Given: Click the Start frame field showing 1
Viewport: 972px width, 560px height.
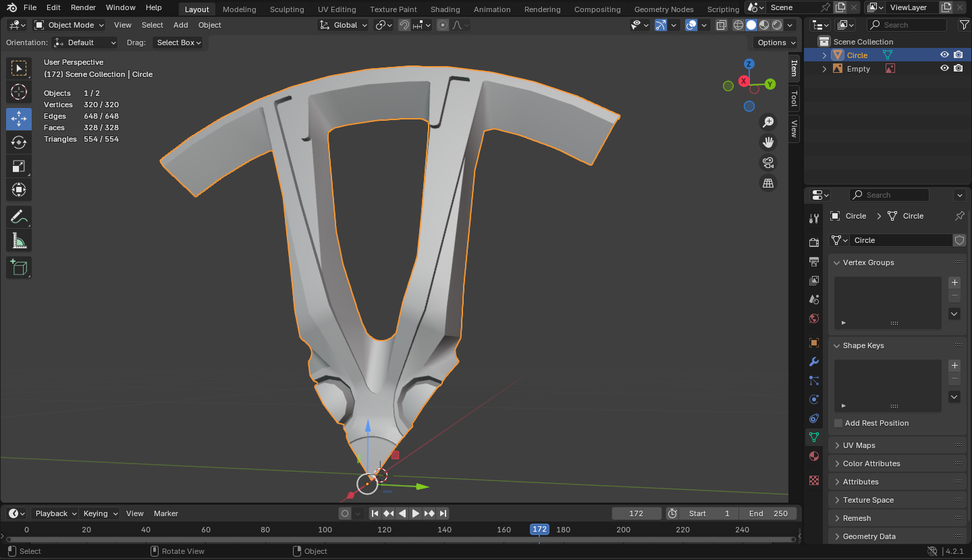Looking at the screenshot, I should (709, 513).
